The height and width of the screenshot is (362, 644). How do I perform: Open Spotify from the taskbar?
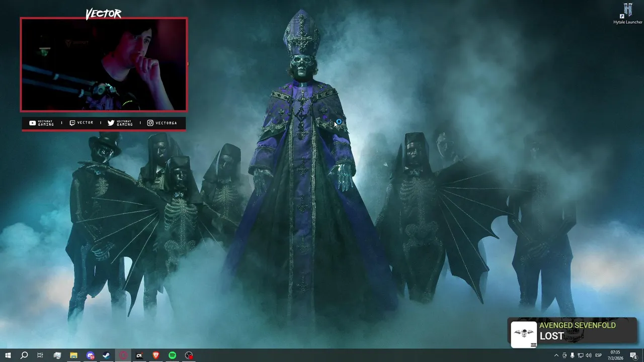point(172,355)
